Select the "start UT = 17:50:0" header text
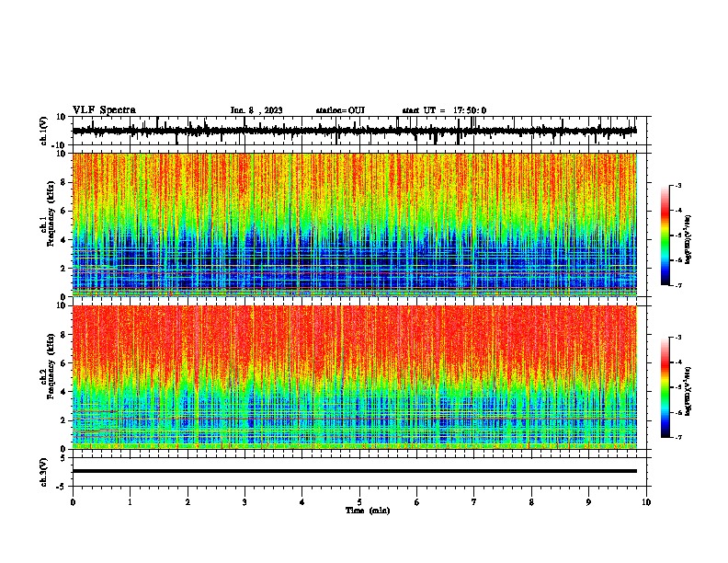The image size is (728, 563). 444,110
